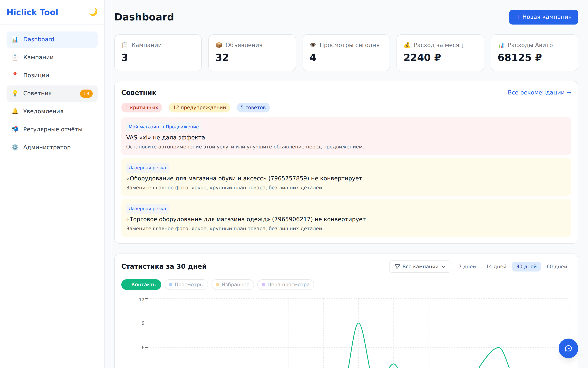Toggle dark mode moon icon
The image size is (588, 368).
[x=93, y=12]
